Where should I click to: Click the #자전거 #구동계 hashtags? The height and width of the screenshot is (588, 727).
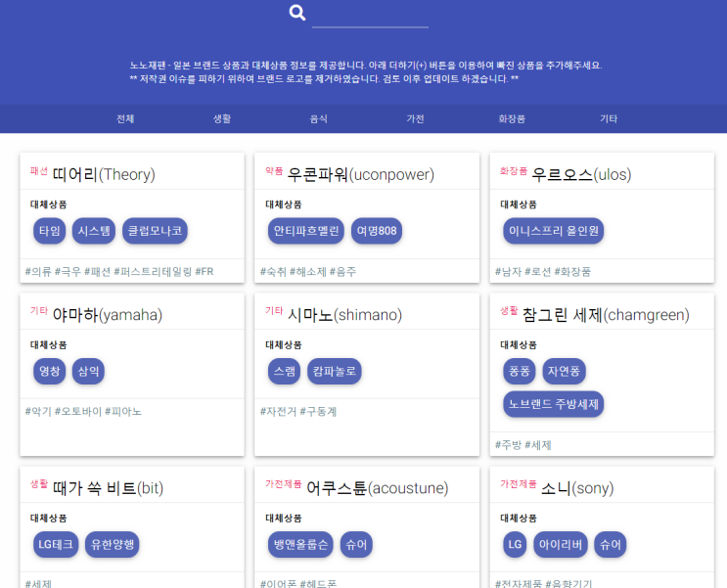tap(298, 411)
